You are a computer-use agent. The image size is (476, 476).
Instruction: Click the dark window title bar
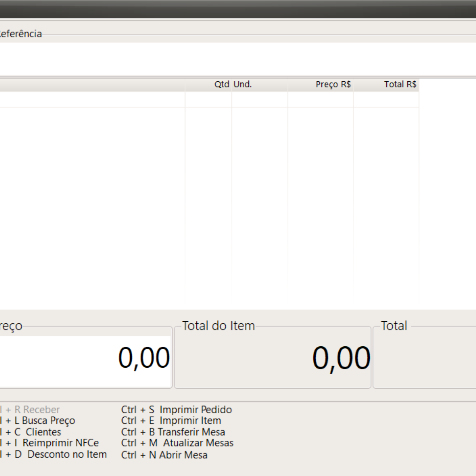(x=238, y=9)
